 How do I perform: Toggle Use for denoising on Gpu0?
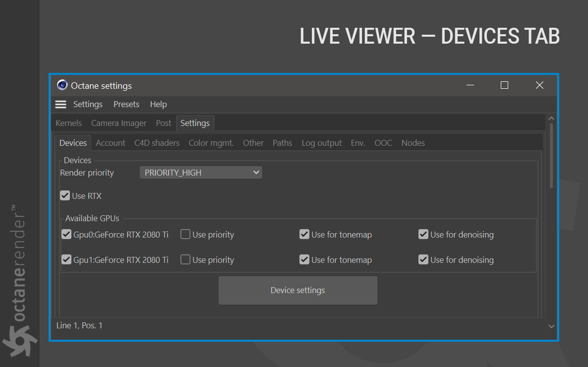[423, 234]
